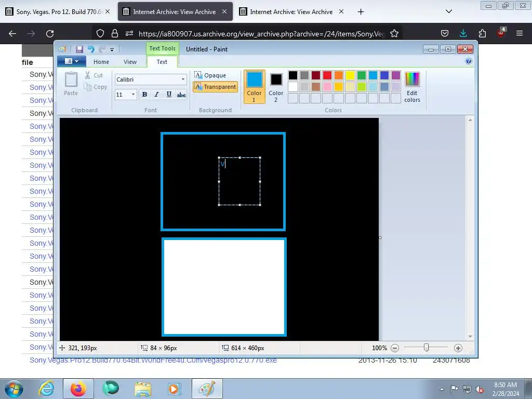Click inside the text box on canvas

(240, 181)
